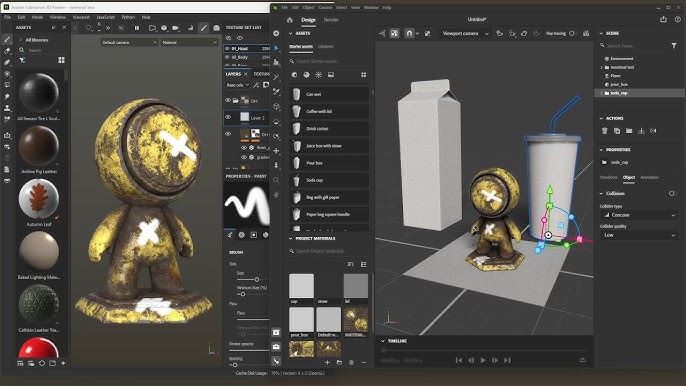Switch Stager starter assets to grid view
The height and width of the screenshot is (386, 686).
click(364, 75)
